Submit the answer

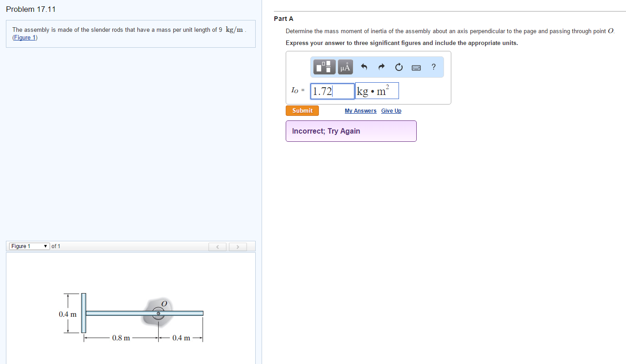[x=302, y=110]
